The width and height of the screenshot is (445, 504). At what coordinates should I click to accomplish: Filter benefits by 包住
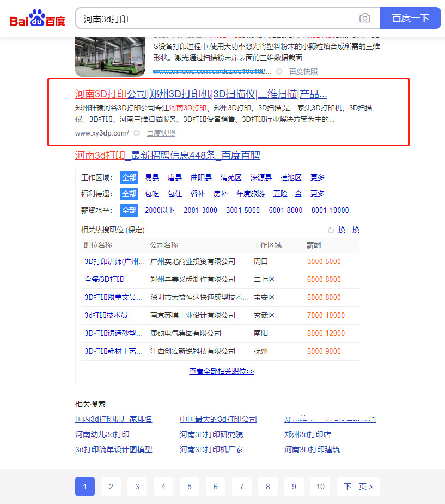click(x=175, y=194)
